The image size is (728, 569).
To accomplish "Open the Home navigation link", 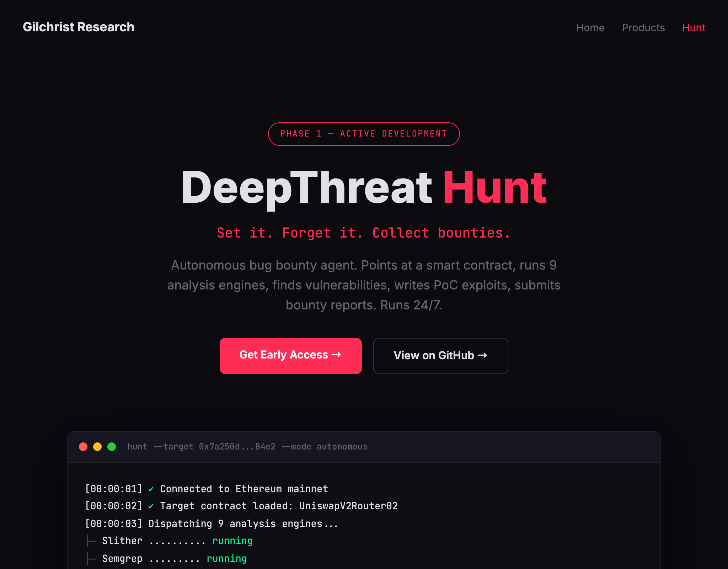I will pos(590,28).
